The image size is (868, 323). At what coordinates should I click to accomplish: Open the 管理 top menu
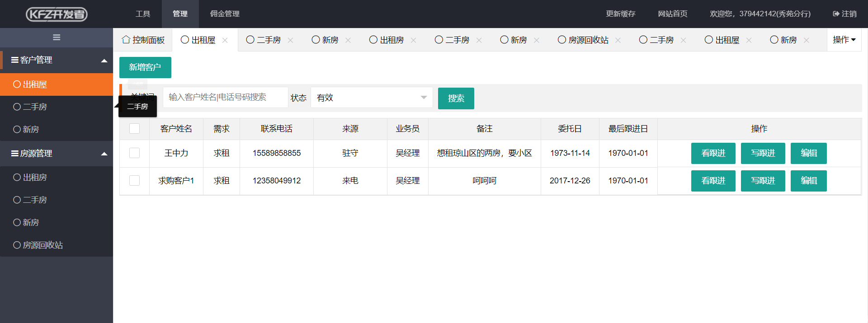(180, 14)
